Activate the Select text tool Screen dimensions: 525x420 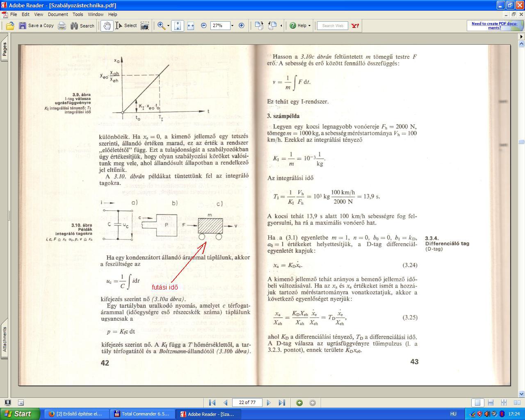coord(126,25)
